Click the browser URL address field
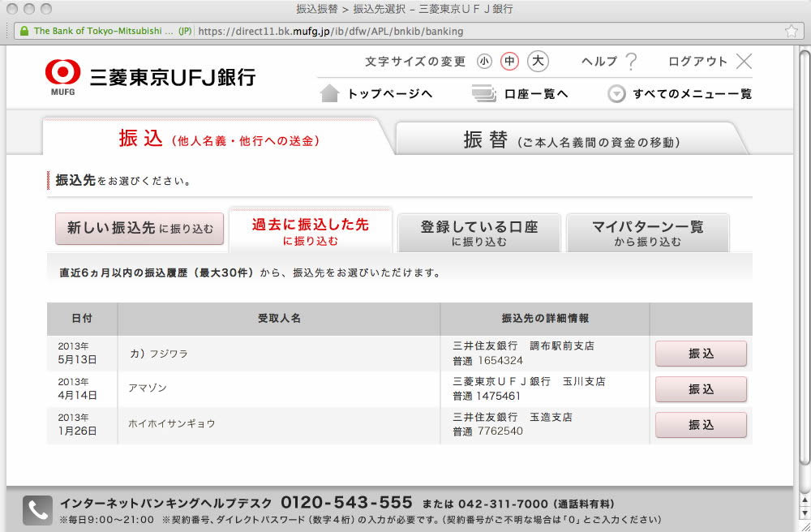 point(487,32)
